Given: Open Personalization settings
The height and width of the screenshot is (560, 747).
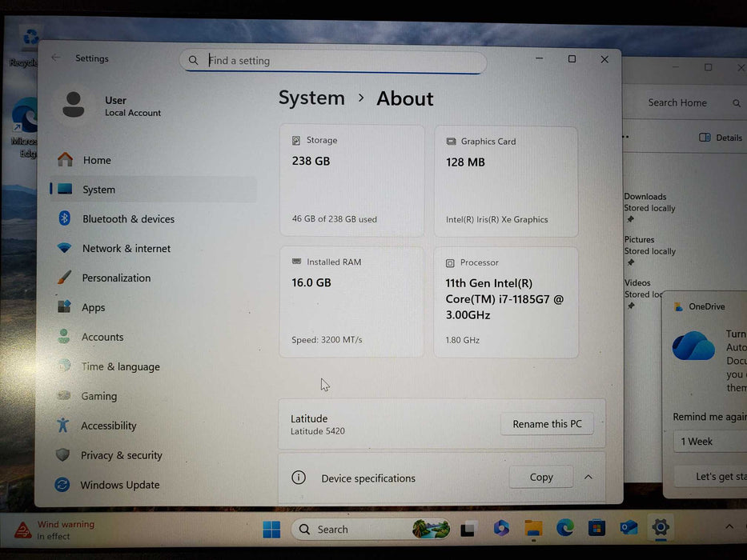Looking at the screenshot, I should tap(116, 278).
